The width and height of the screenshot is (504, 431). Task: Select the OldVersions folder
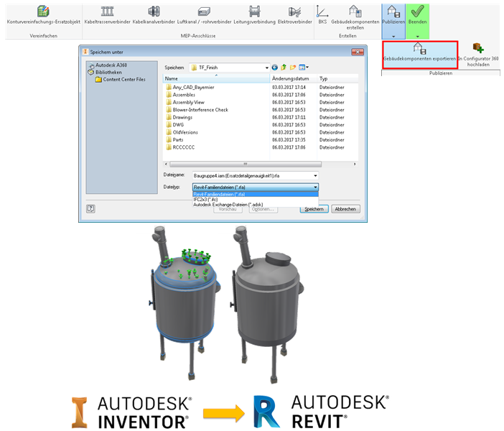click(182, 132)
